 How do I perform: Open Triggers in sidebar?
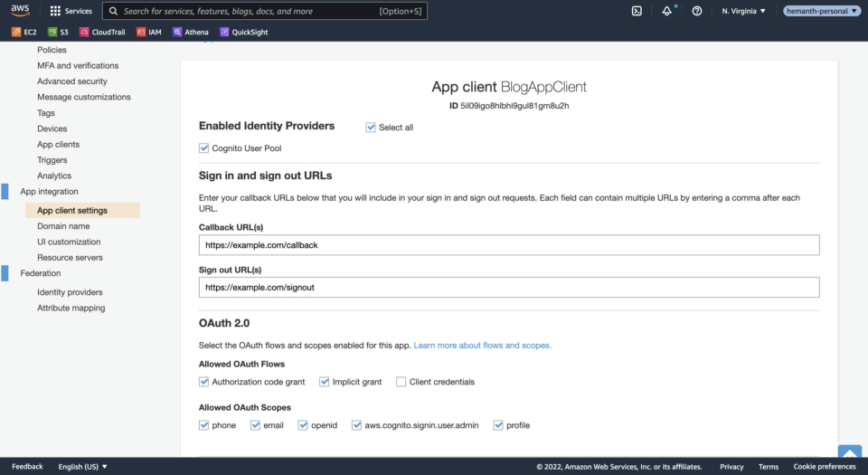52,160
